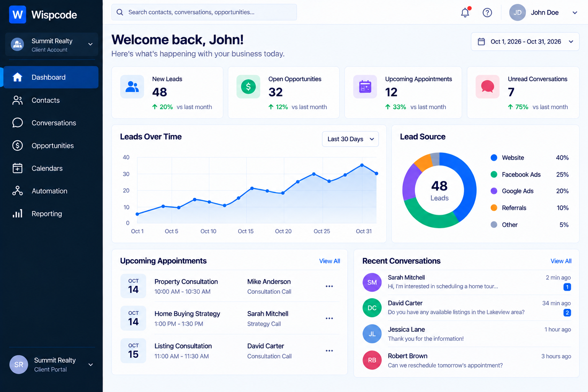The width and height of the screenshot is (588, 392).
Task: Expand the Summit Realty Client Portal menu
Action: point(52,365)
